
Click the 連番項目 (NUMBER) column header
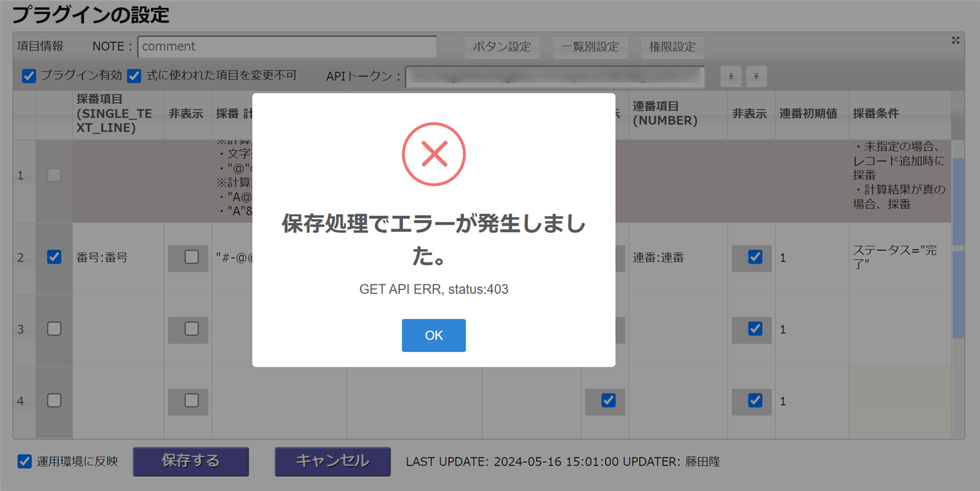[678, 114]
